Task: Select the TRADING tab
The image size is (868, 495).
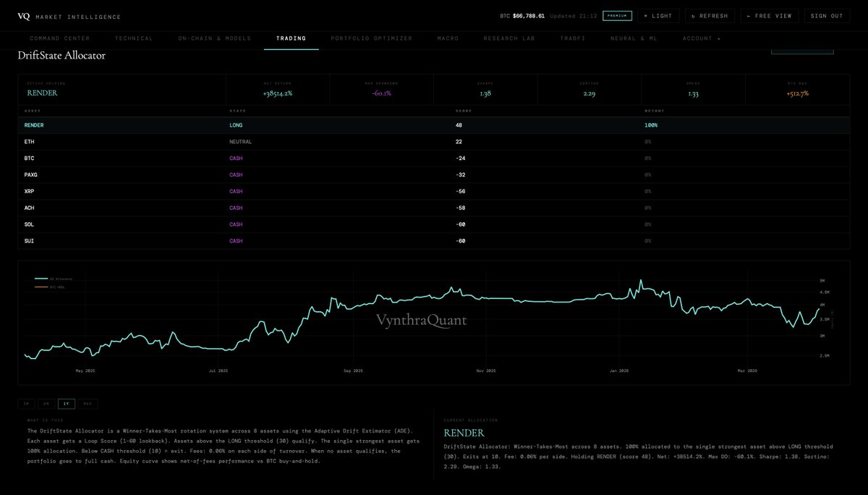Action: pyautogui.click(x=291, y=38)
